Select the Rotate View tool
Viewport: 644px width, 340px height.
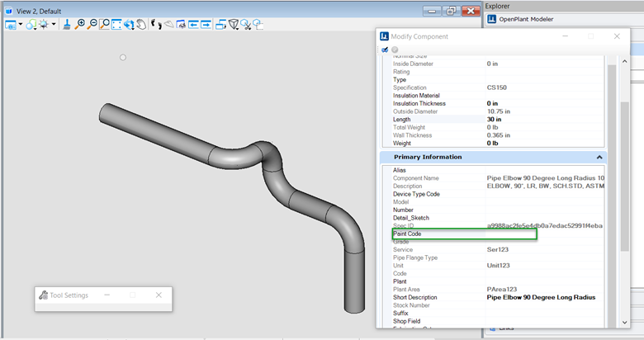129,25
